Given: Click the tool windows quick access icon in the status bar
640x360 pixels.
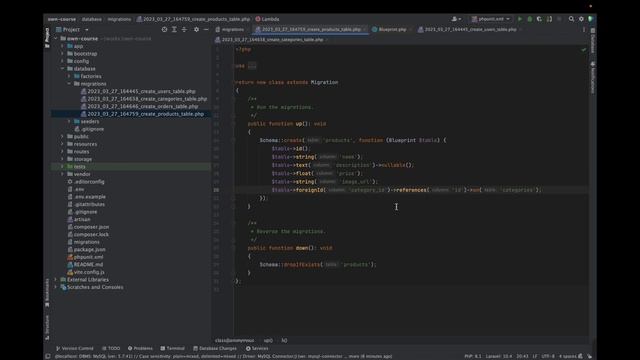Looking at the screenshot, I should (x=48, y=356).
